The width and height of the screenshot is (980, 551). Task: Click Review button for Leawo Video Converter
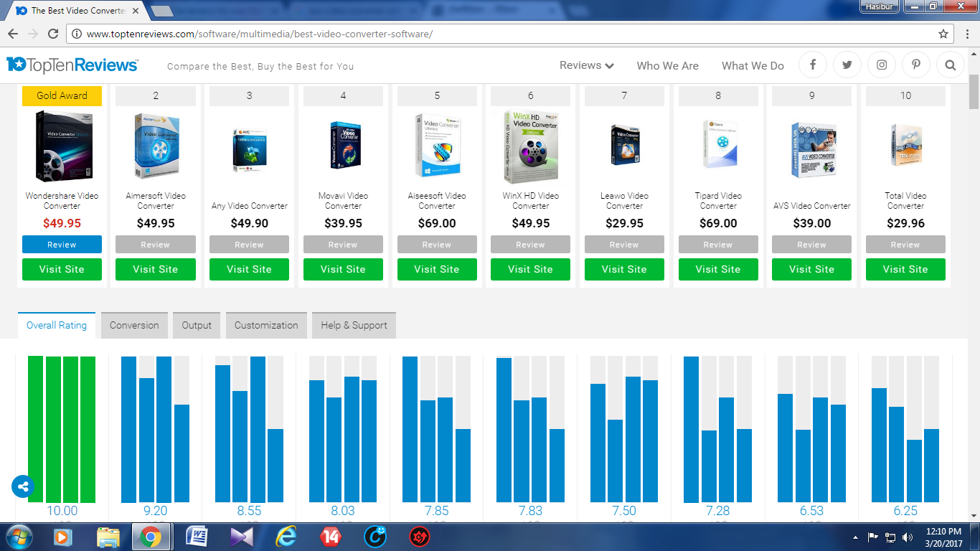point(624,245)
